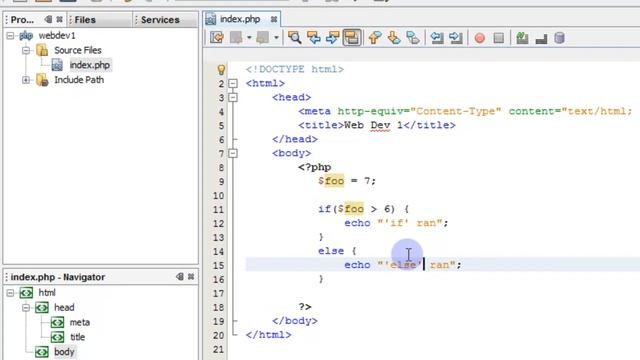Fold the body block at line 7
Image resolution: width=640 pixels, height=360 pixels.
(233, 153)
